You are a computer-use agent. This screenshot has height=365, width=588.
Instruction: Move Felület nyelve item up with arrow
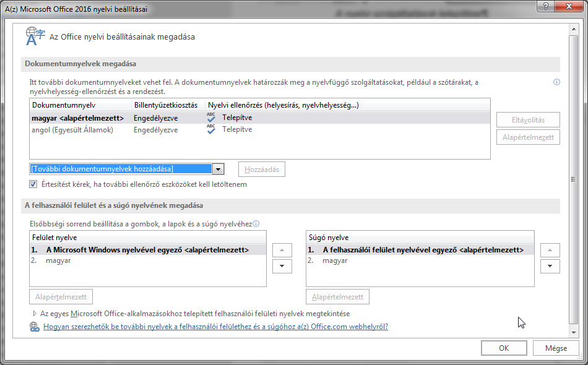pyautogui.click(x=282, y=250)
